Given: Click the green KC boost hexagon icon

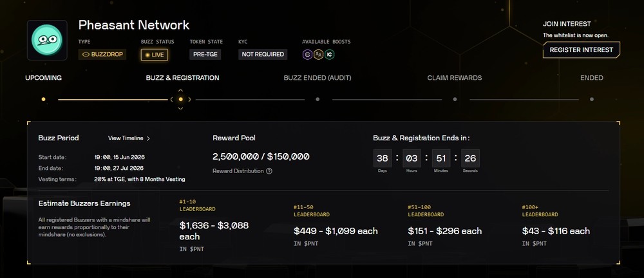Looking at the screenshot, I should pos(329,54).
